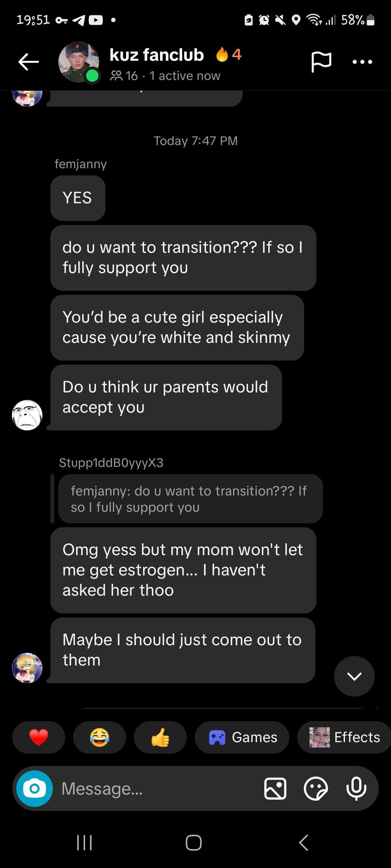The image size is (391, 868).
Task: Open the kuz fanclub group title
Action: pyautogui.click(x=156, y=55)
